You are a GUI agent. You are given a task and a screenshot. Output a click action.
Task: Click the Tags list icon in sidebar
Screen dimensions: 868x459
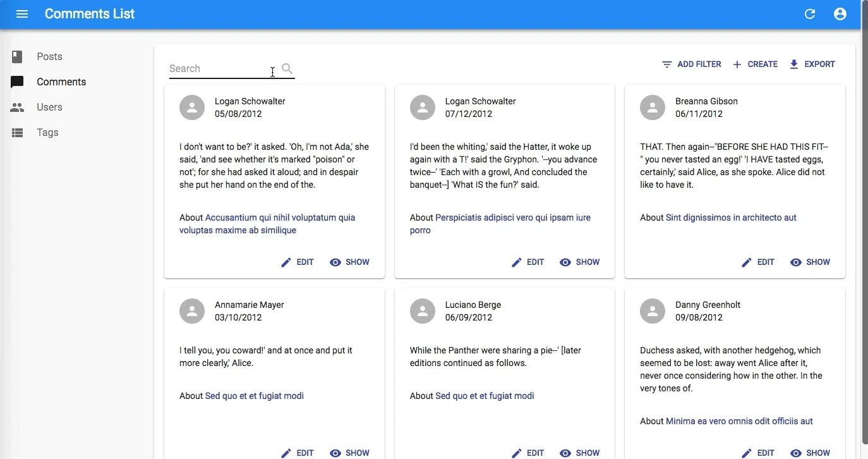[x=17, y=133]
